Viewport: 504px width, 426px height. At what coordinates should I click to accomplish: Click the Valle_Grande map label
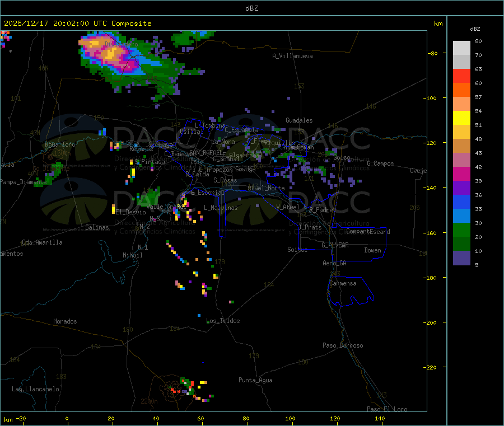(166, 207)
